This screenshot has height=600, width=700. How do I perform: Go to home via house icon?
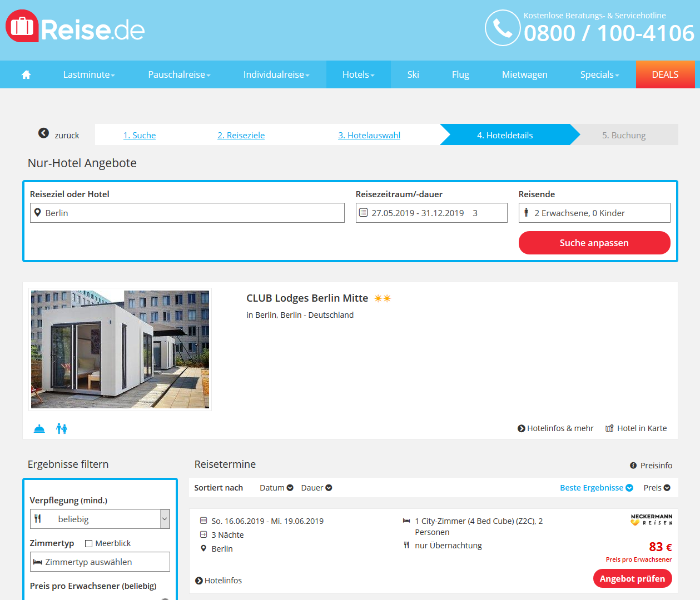click(x=26, y=74)
